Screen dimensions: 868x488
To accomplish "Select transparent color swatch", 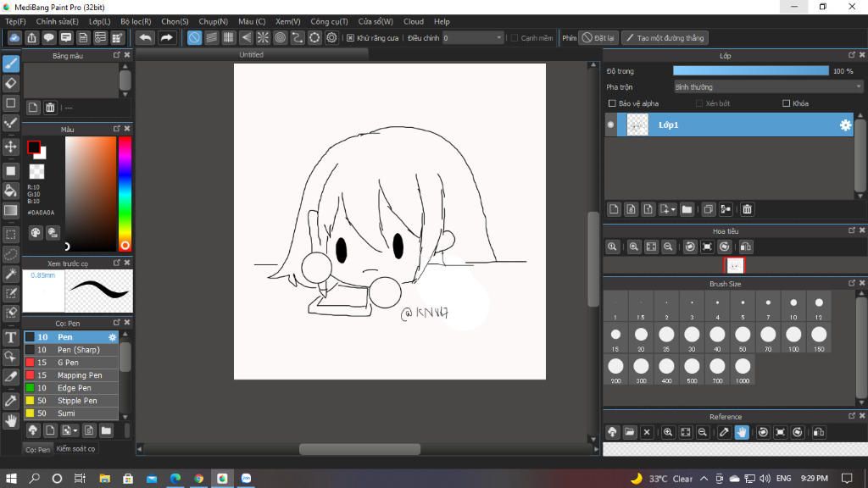I will pyautogui.click(x=36, y=171).
